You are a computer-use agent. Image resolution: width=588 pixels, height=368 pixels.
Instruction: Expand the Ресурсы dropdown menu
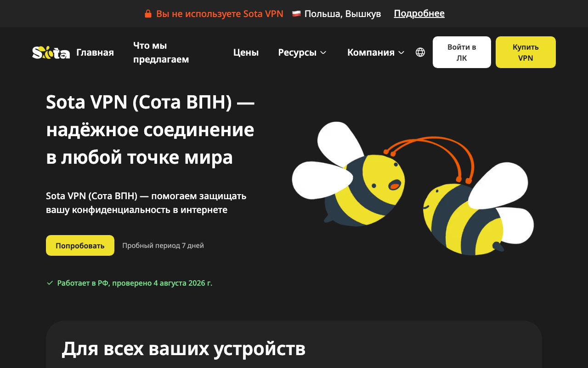click(302, 52)
